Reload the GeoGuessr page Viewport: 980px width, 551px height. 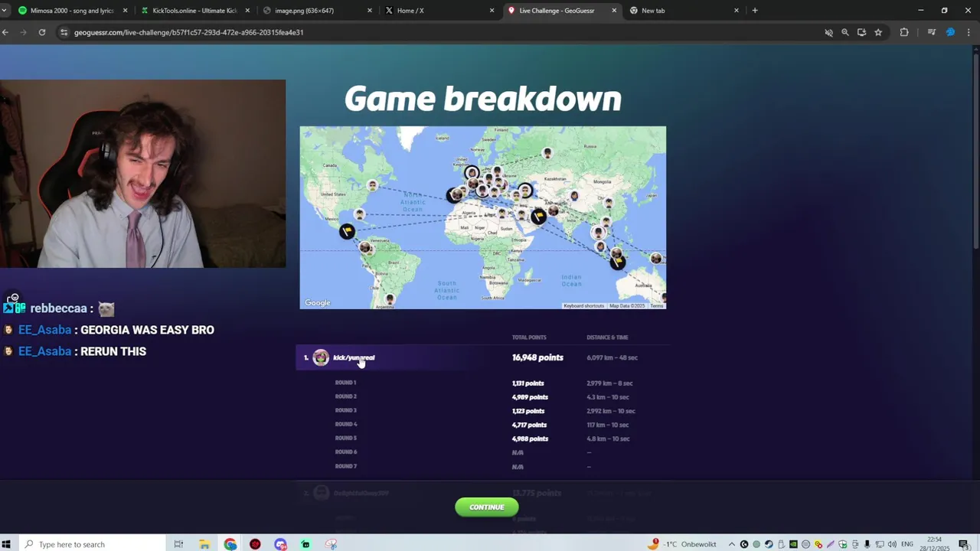(42, 32)
